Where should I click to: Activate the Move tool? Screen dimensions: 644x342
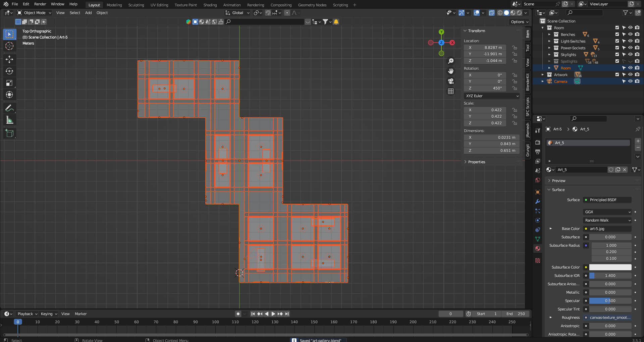[9, 59]
